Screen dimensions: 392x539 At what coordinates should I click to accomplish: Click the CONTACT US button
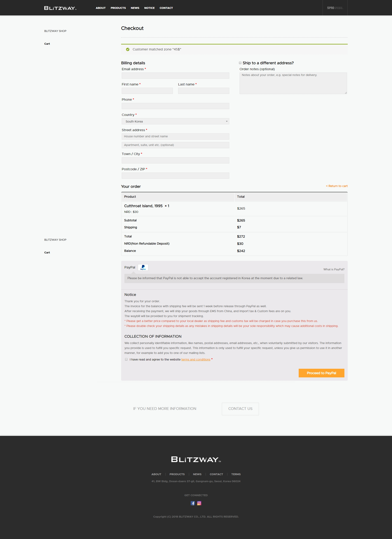click(240, 409)
